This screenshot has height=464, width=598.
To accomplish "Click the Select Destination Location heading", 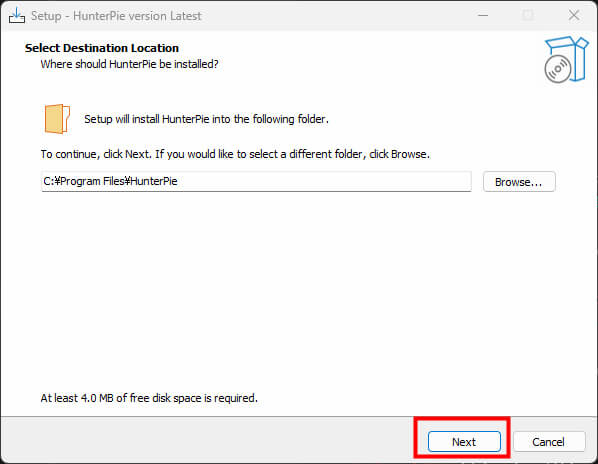I will point(102,48).
